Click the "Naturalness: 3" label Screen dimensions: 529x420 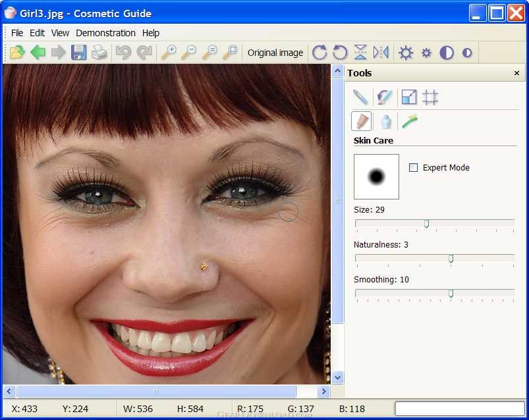381,245
